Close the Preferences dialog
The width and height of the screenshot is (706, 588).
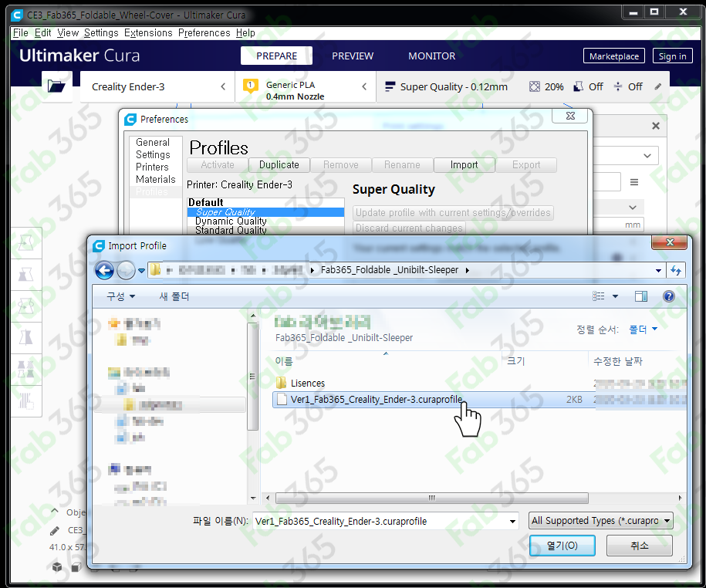point(570,116)
